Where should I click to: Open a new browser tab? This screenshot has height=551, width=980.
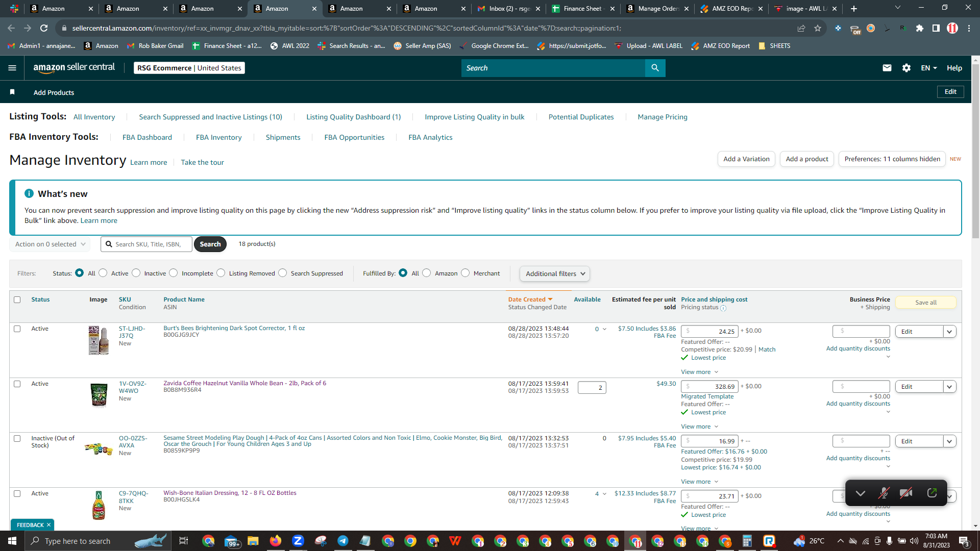pyautogui.click(x=854, y=9)
